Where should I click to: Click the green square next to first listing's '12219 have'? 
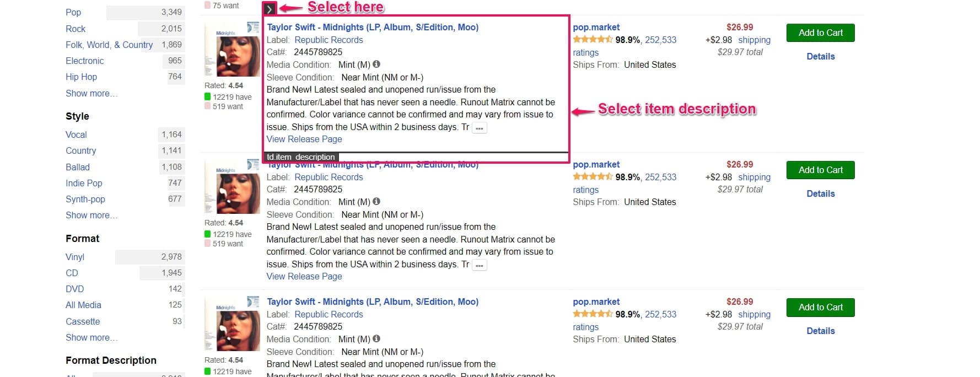pos(208,97)
